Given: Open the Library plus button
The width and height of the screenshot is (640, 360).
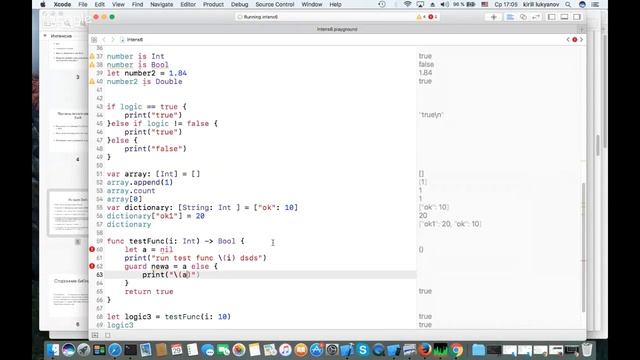Looking at the screenshot, I should (x=493, y=17).
